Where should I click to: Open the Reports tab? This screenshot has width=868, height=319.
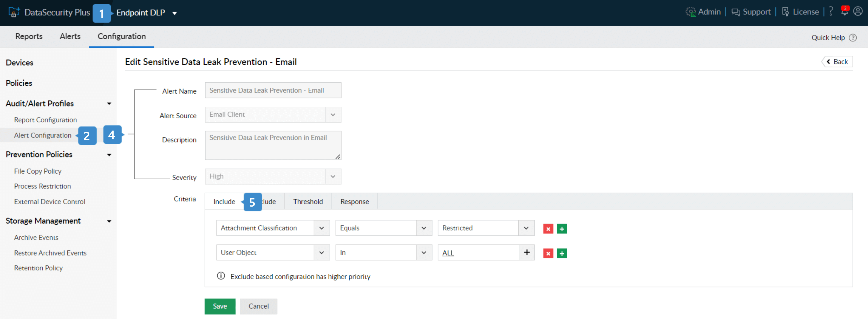[29, 36]
